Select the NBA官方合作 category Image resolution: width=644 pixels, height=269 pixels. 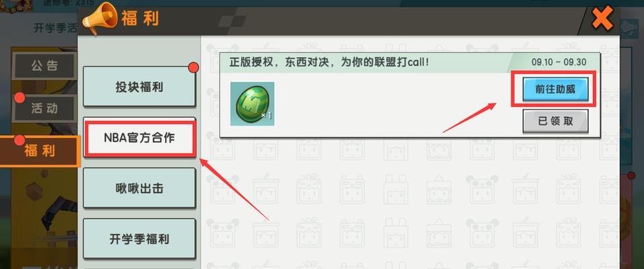click(x=139, y=138)
